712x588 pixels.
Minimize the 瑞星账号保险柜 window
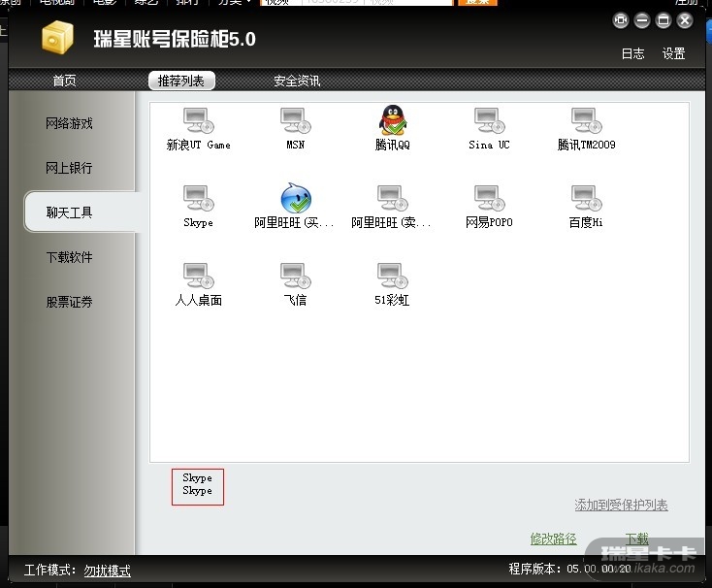pos(642,20)
